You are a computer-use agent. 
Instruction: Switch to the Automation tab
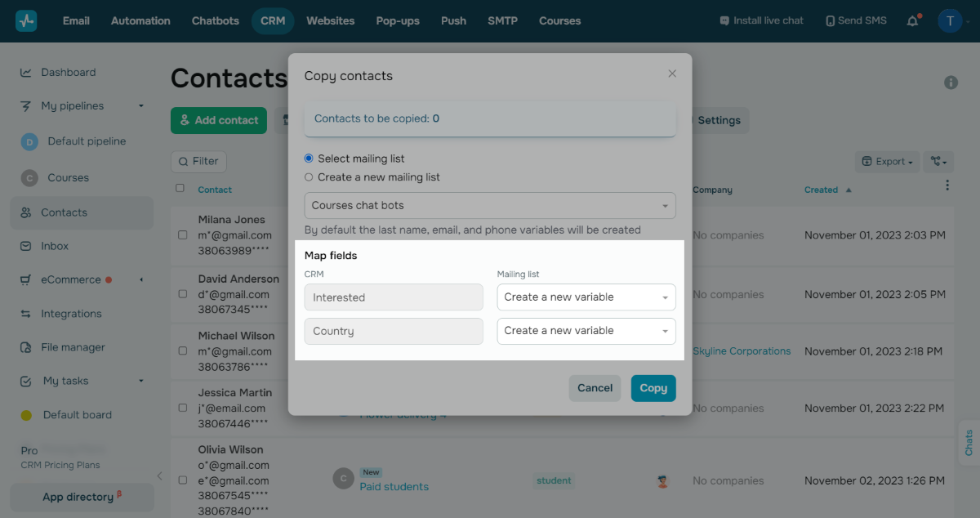(x=140, y=21)
